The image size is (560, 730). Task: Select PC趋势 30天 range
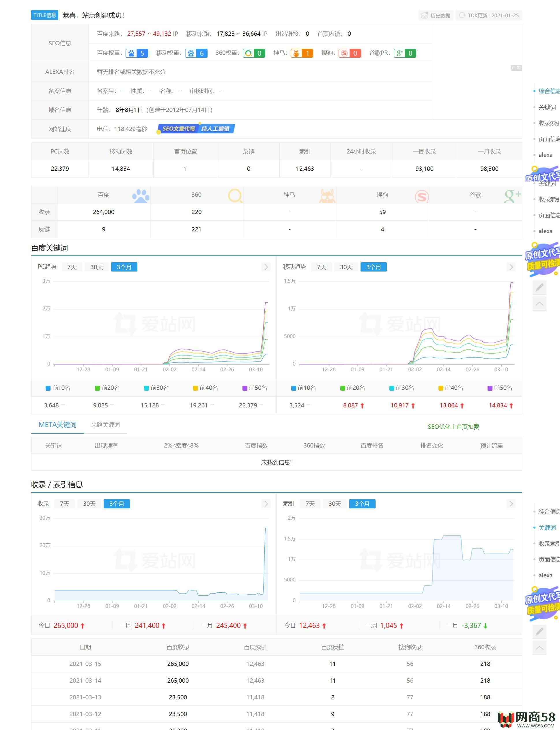(97, 267)
